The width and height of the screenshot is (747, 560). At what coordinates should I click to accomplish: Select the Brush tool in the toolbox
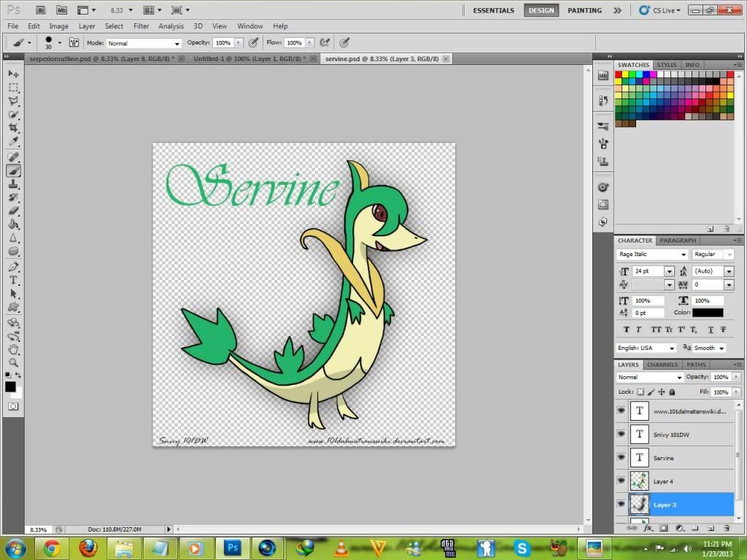pos(13,171)
